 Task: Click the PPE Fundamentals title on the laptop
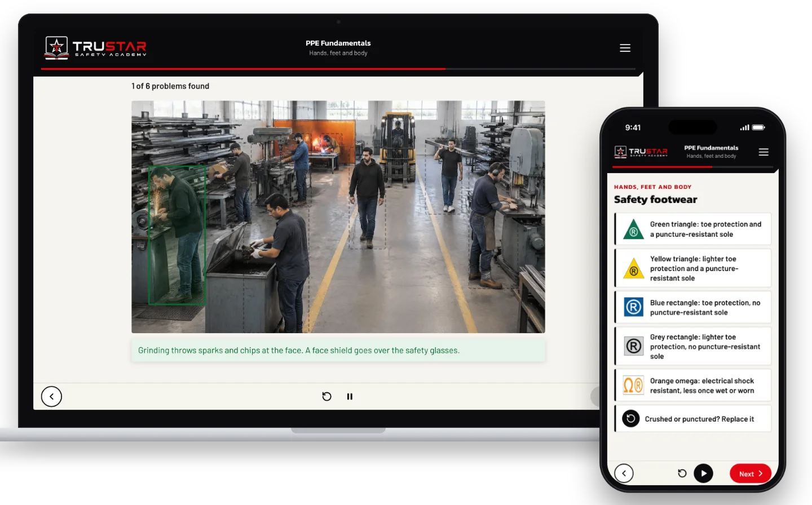coord(338,43)
